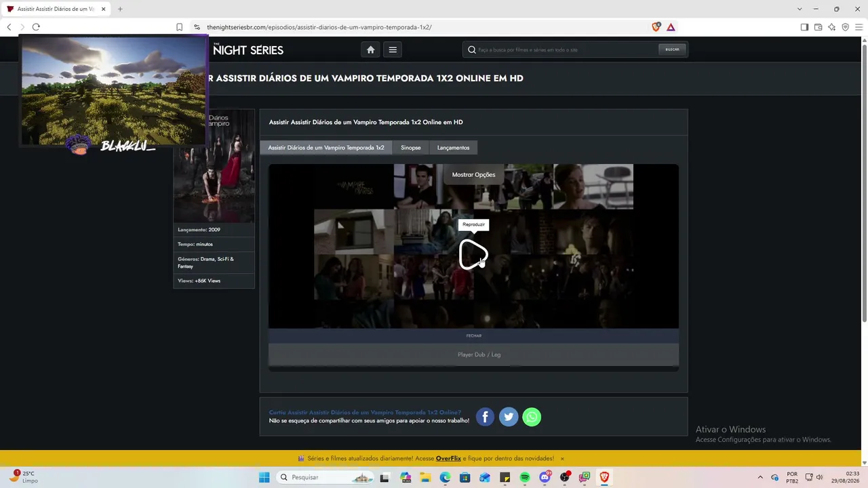This screenshot has width=868, height=488.
Task: Click the taskbar Pesquisar search box
Action: [x=326, y=477]
